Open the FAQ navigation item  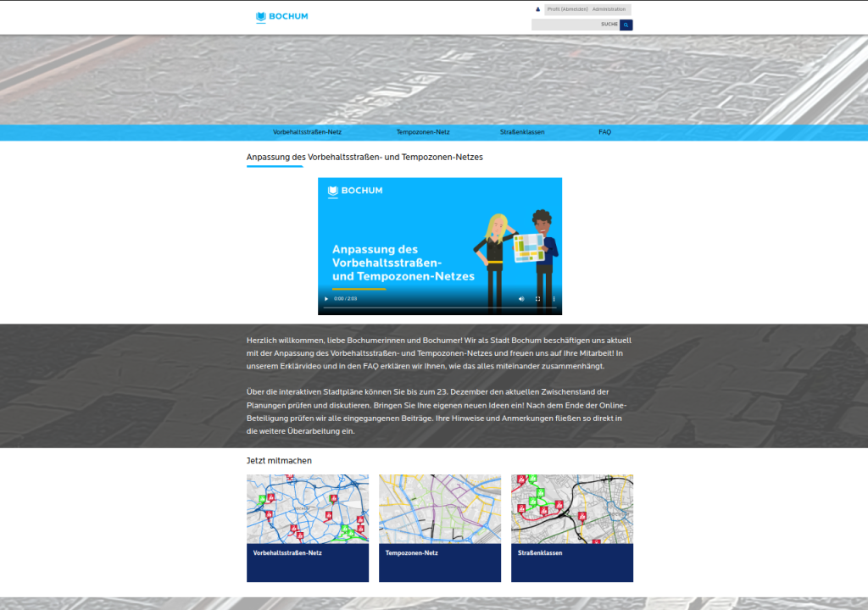tap(605, 132)
